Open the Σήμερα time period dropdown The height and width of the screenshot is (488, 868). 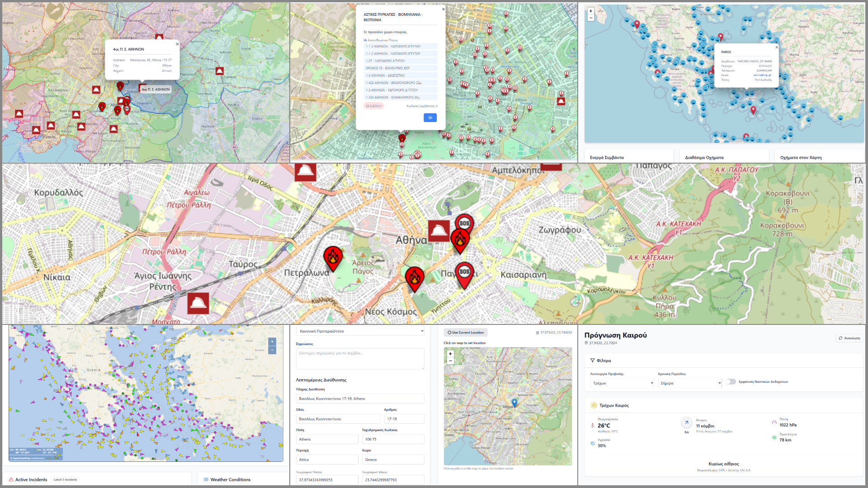click(x=689, y=383)
